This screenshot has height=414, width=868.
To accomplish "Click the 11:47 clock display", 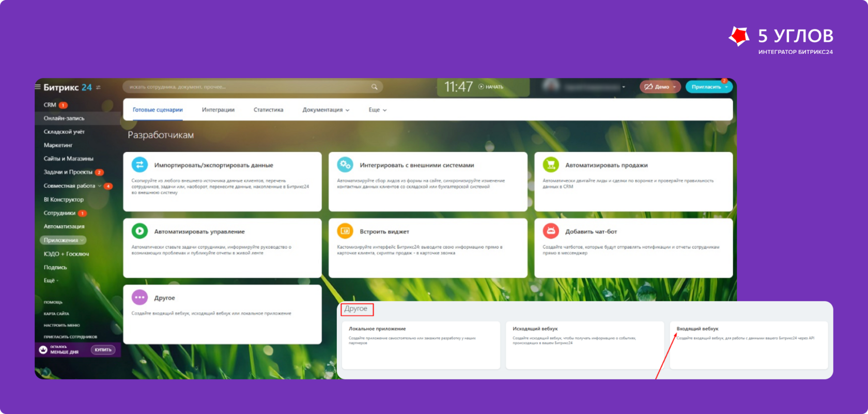I will (x=458, y=87).
